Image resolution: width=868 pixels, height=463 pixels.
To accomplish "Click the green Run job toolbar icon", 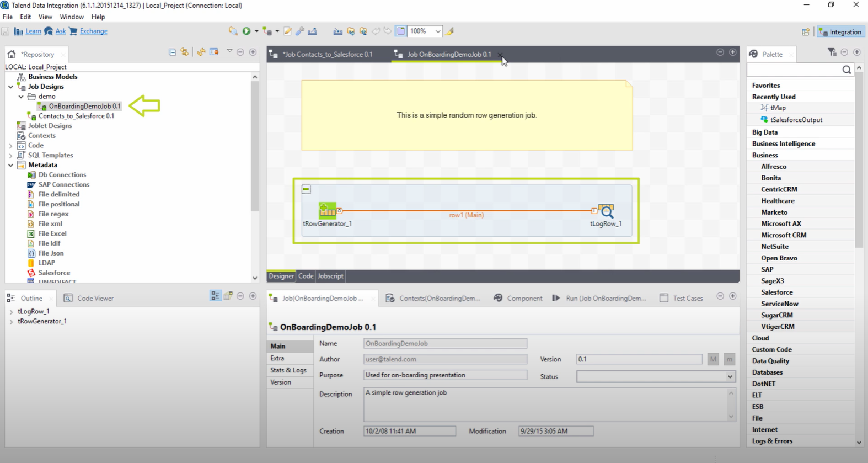I will (247, 31).
